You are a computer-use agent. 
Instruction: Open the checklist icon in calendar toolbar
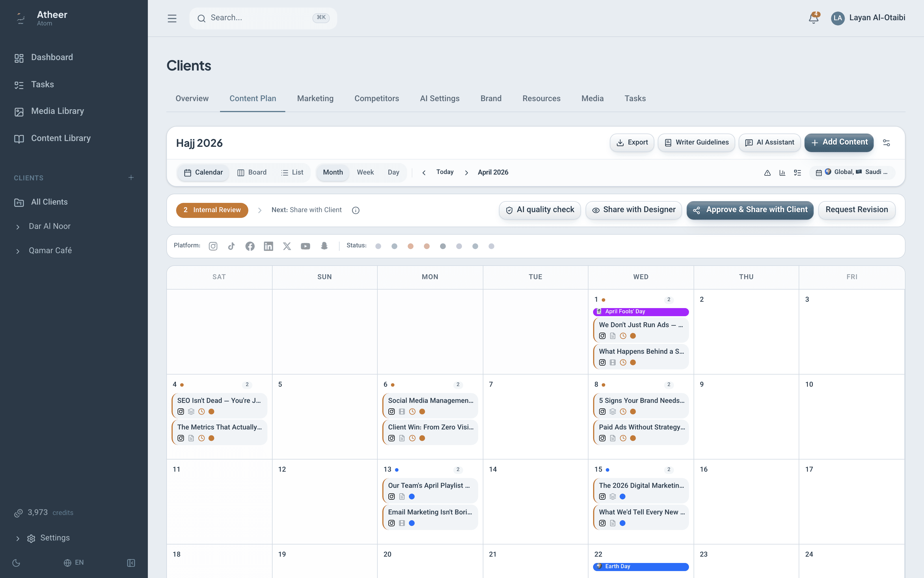point(797,173)
